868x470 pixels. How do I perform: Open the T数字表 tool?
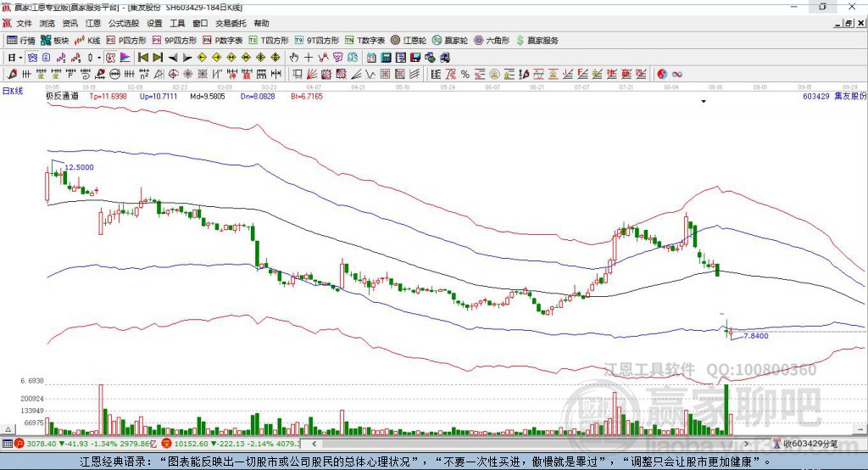point(364,41)
